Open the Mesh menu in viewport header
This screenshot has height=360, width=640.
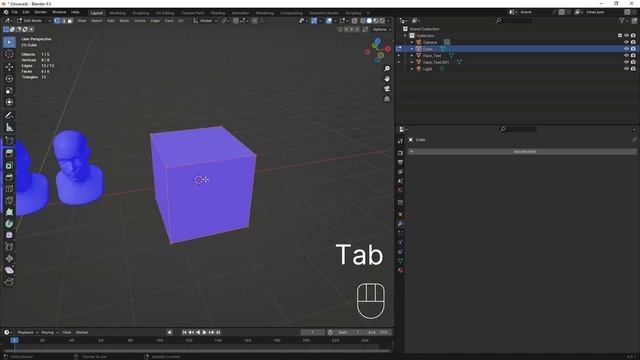124,20
